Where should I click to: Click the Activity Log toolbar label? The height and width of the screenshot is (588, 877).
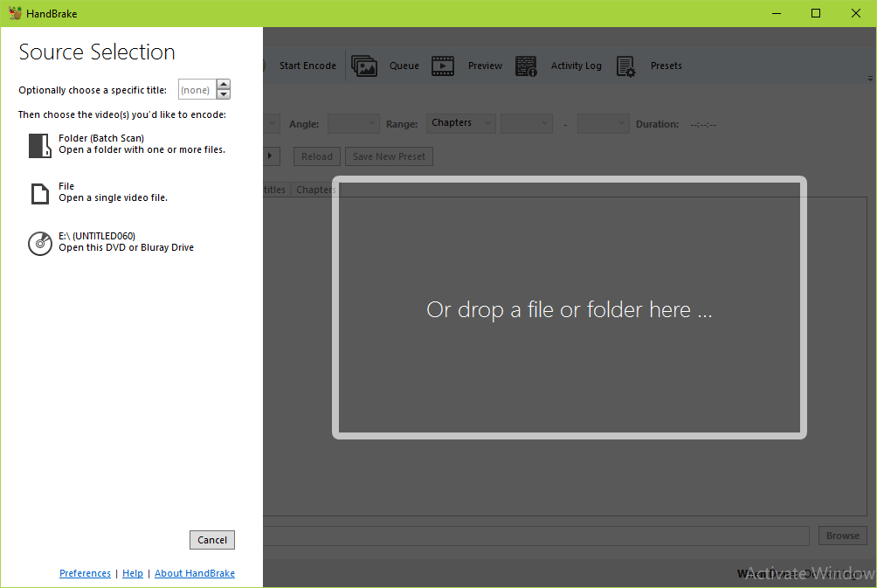point(577,66)
